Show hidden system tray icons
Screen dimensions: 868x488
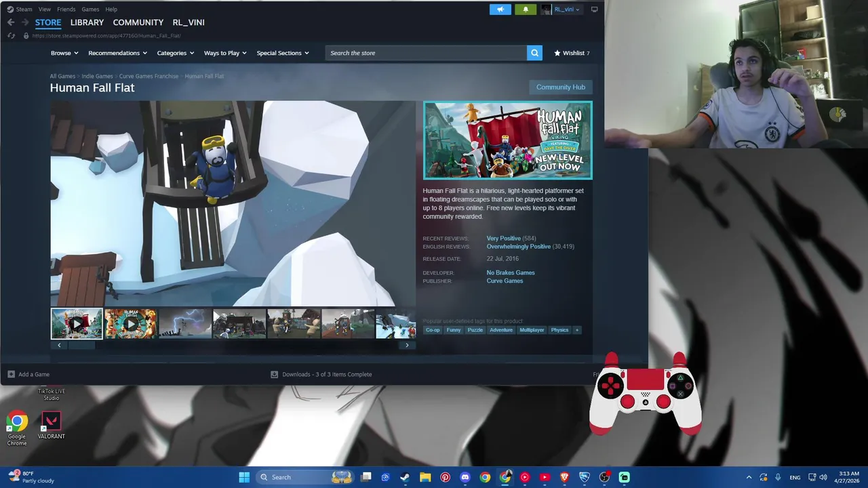[749, 477]
